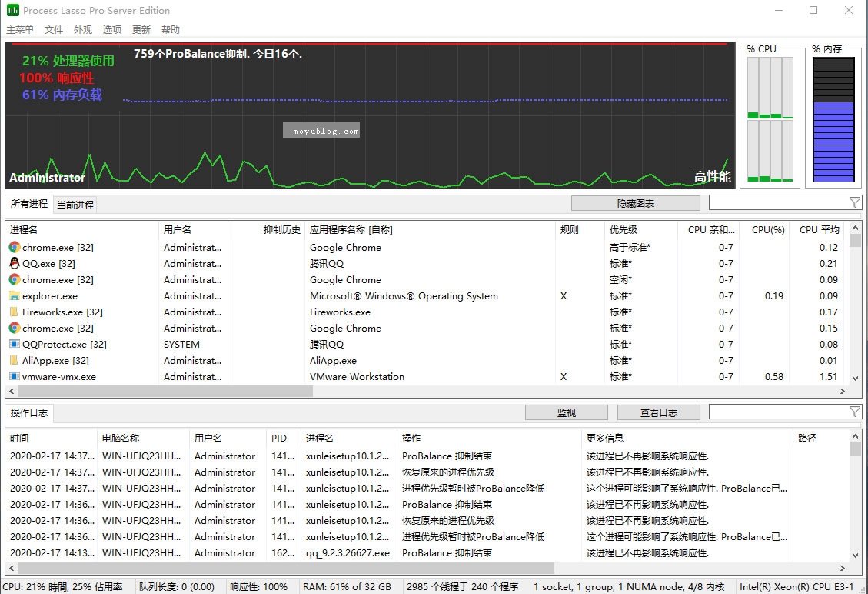The height and width of the screenshot is (594, 868).
Task: Select the explorer.exe process row
Action: click(x=427, y=296)
